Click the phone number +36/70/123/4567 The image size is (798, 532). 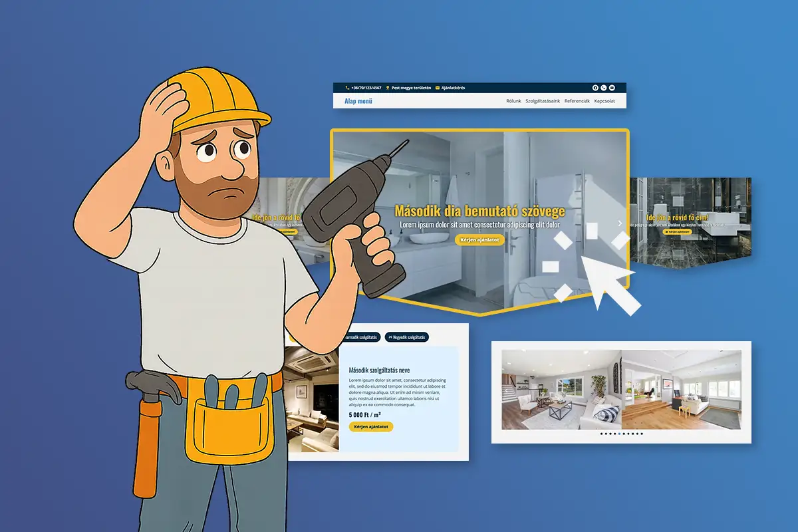[366, 88]
